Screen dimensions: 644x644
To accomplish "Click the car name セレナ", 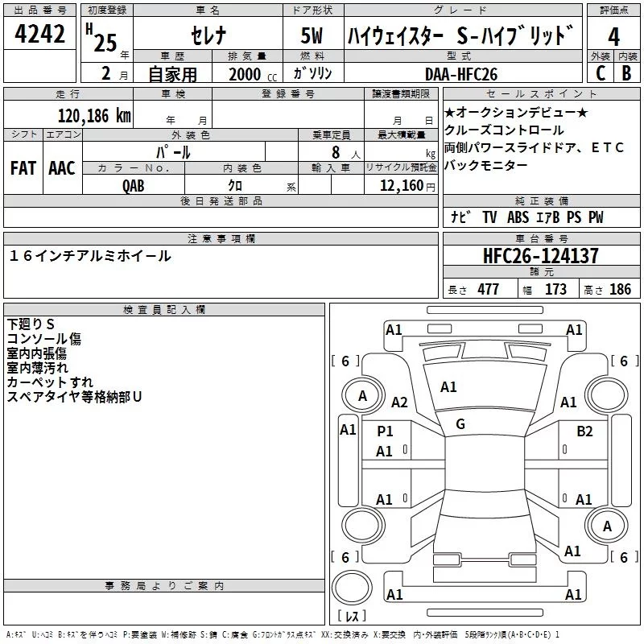I will tap(208, 35).
